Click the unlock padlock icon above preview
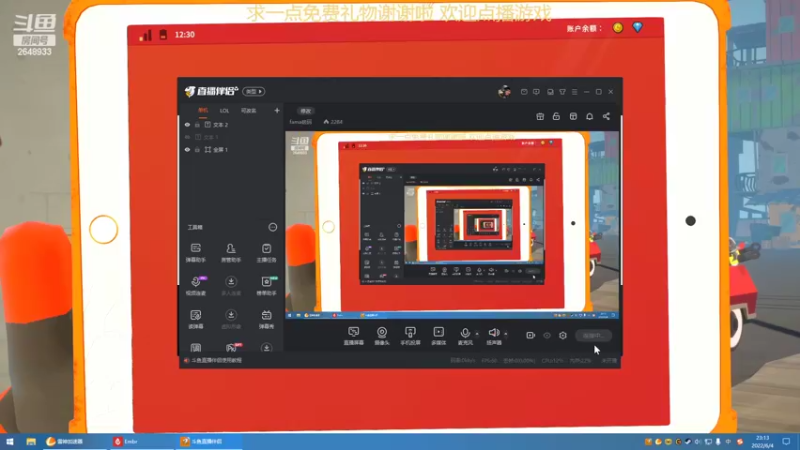Viewport: 800px width, 450px height. [556, 116]
